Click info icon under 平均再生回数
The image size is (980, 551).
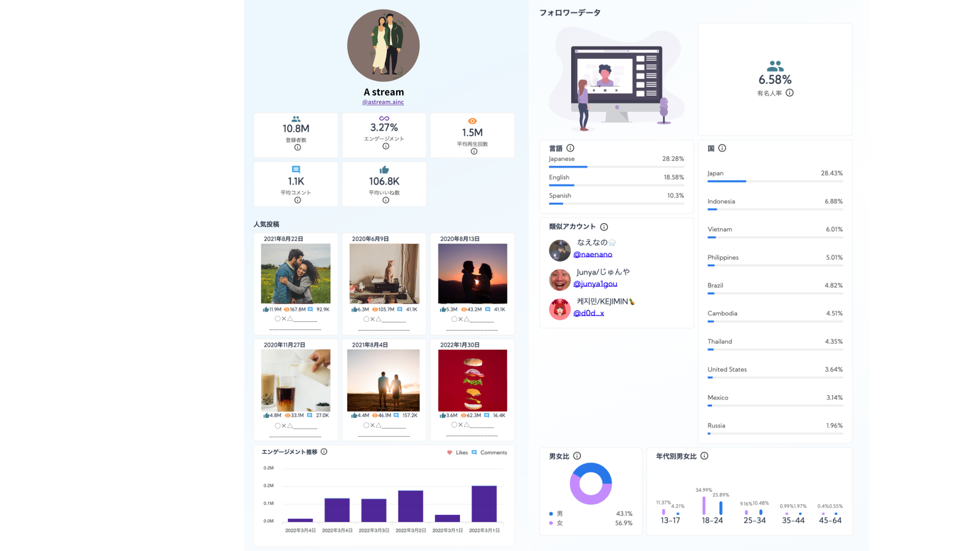click(x=474, y=152)
